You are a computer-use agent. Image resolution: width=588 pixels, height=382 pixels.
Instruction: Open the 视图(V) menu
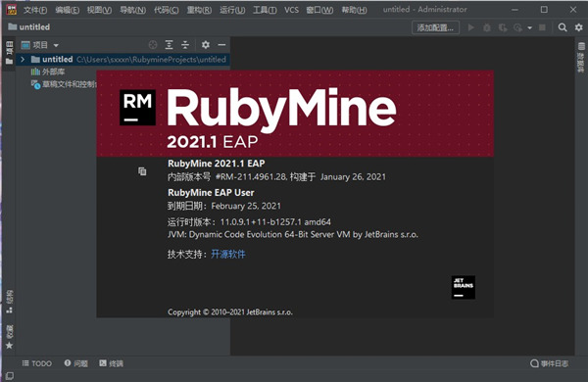[99, 10]
